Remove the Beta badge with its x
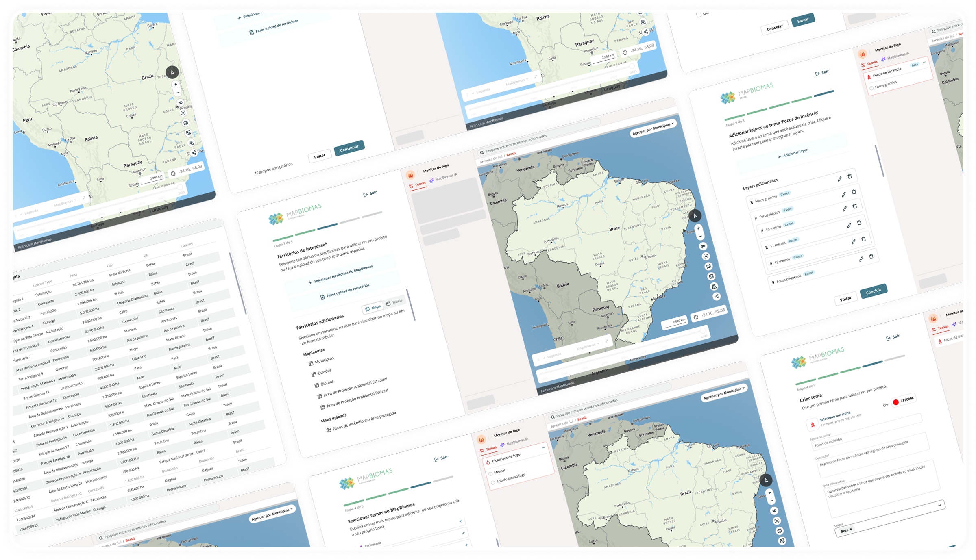 click(851, 529)
